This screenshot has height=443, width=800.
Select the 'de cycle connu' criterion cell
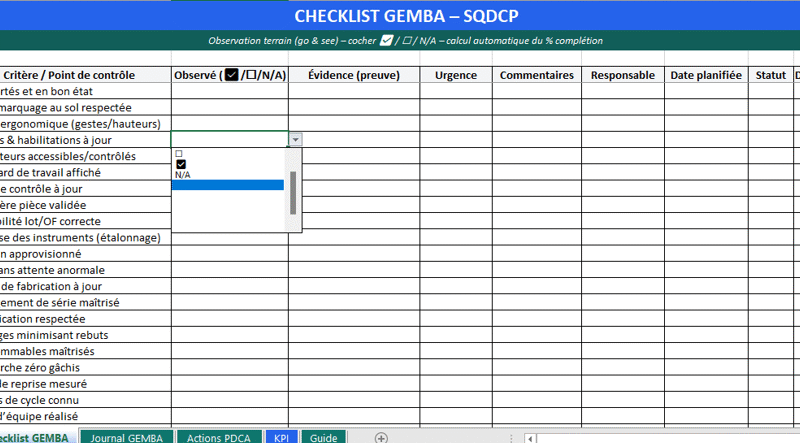[85, 400]
